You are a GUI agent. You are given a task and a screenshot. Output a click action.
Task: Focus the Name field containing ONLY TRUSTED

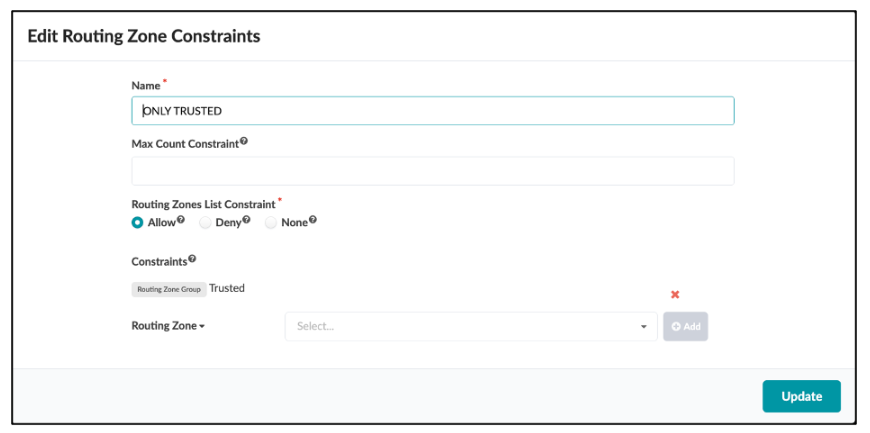click(x=432, y=111)
